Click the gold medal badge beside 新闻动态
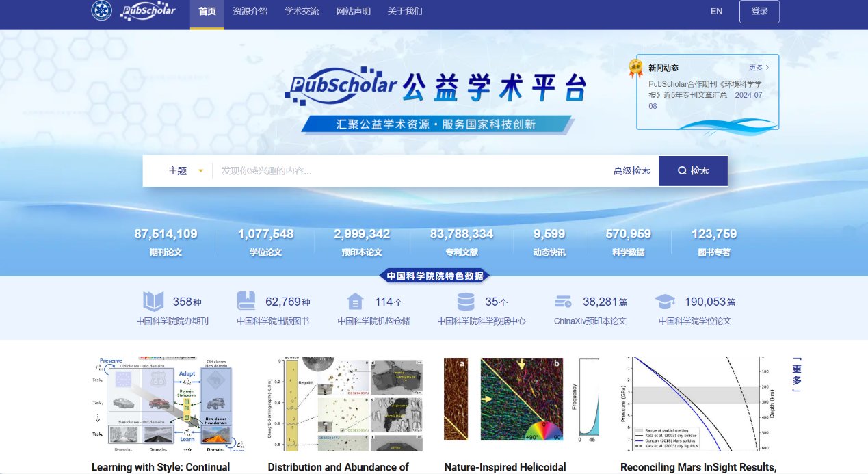This screenshot has height=474, width=868. [x=636, y=67]
